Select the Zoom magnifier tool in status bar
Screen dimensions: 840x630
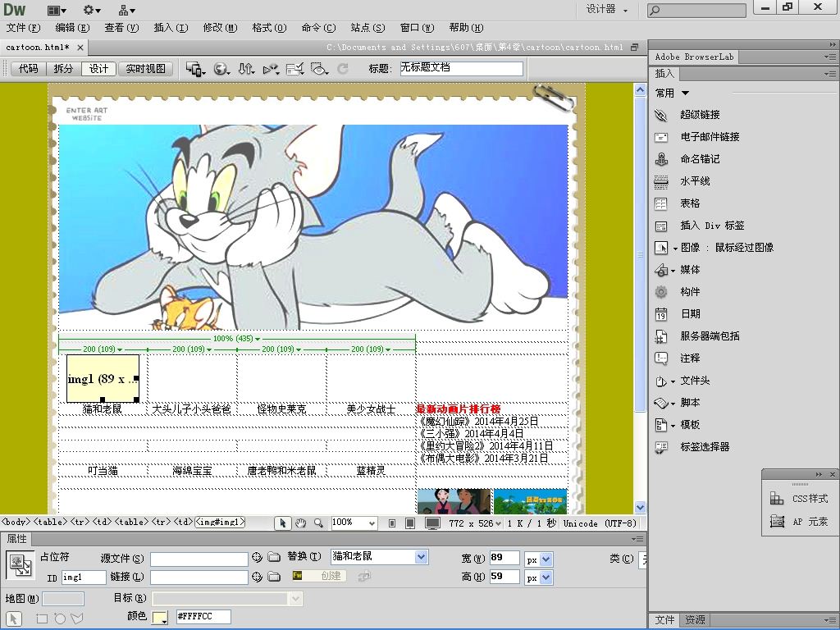point(318,523)
